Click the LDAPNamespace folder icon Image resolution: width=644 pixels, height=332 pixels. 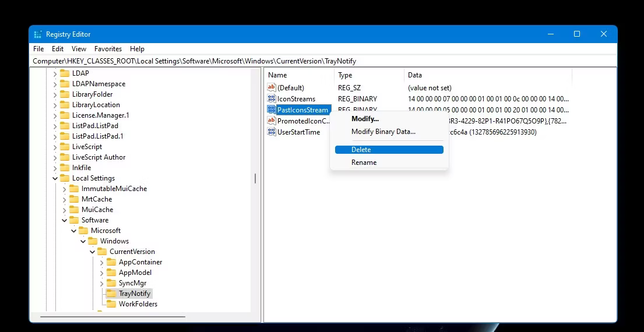coord(65,84)
